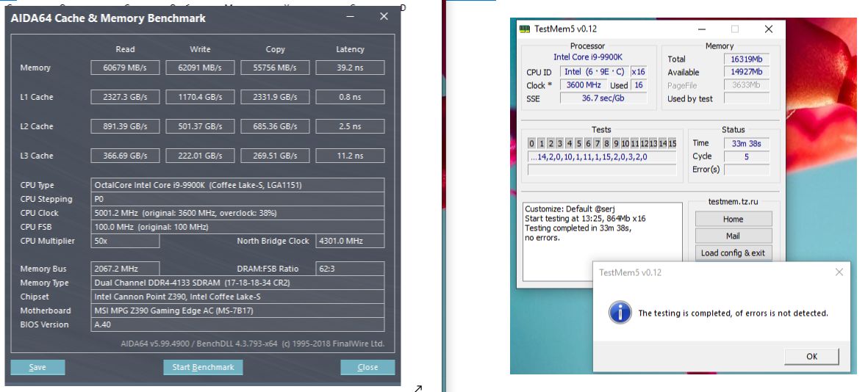Click Motherboard MSI MPG Z390 Gaming Edge field

click(237, 311)
